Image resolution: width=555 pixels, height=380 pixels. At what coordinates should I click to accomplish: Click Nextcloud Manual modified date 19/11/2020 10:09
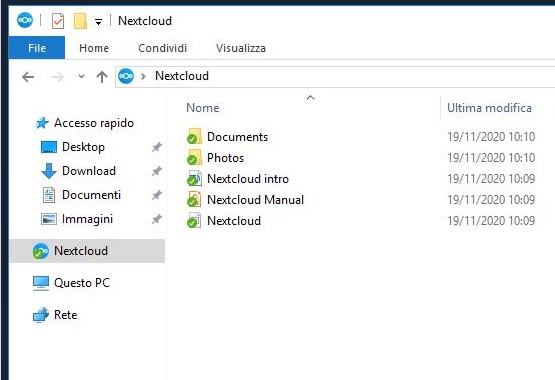pos(491,200)
